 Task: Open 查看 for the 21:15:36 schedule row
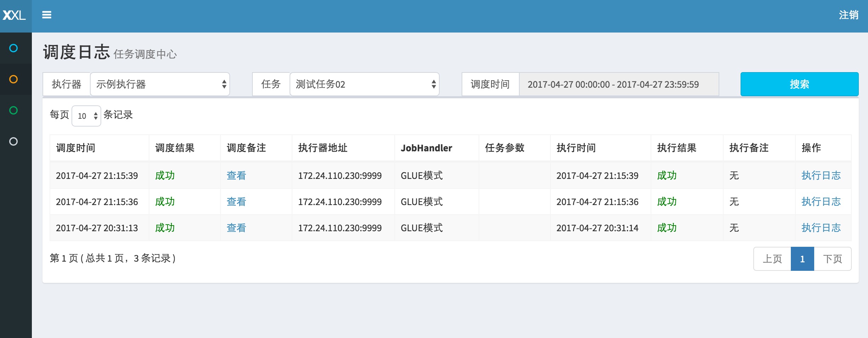pos(236,202)
